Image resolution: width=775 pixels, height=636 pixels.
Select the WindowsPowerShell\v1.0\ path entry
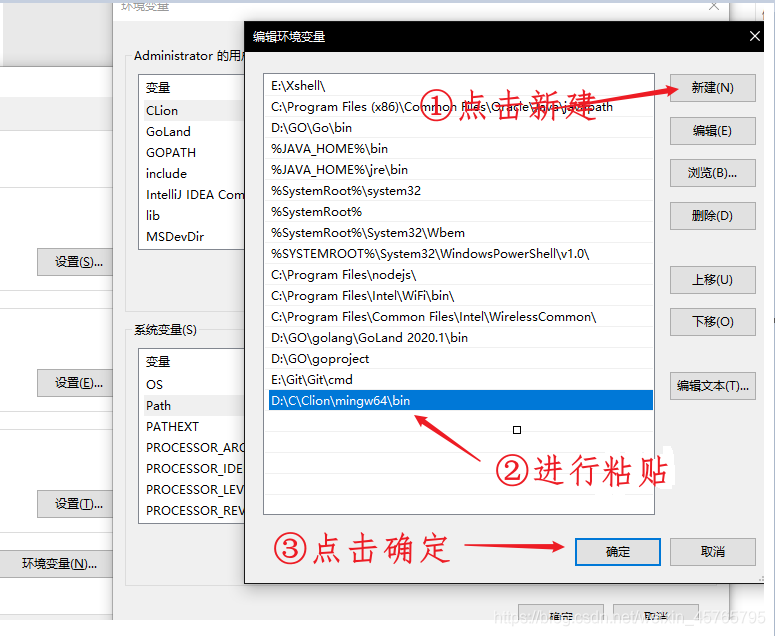click(x=459, y=254)
